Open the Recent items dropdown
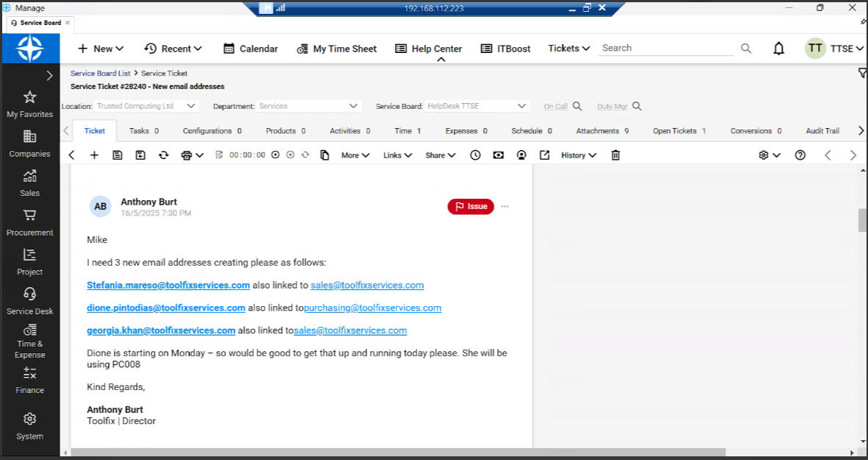868x460 pixels. pyautogui.click(x=173, y=49)
